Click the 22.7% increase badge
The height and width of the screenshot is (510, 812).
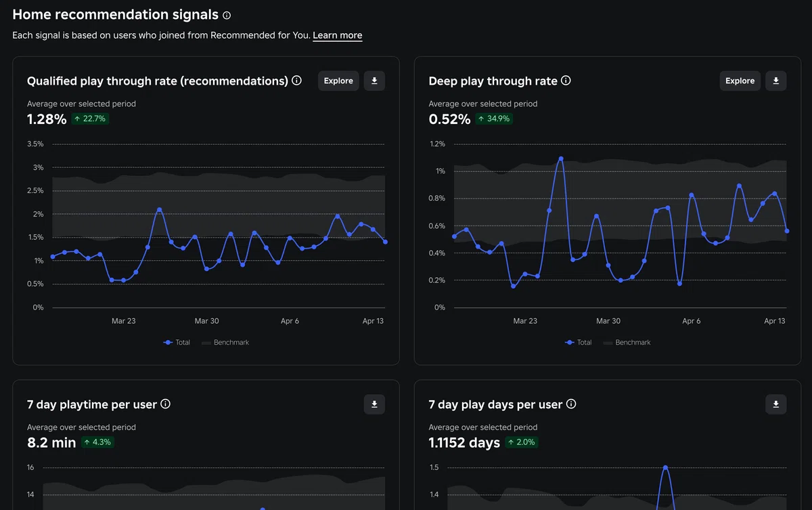tap(91, 119)
